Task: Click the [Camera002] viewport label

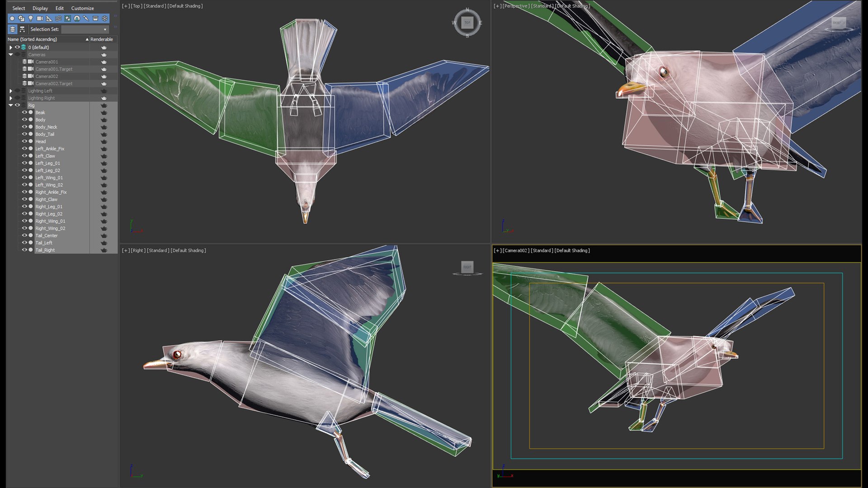Action: [x=516, y=250]
